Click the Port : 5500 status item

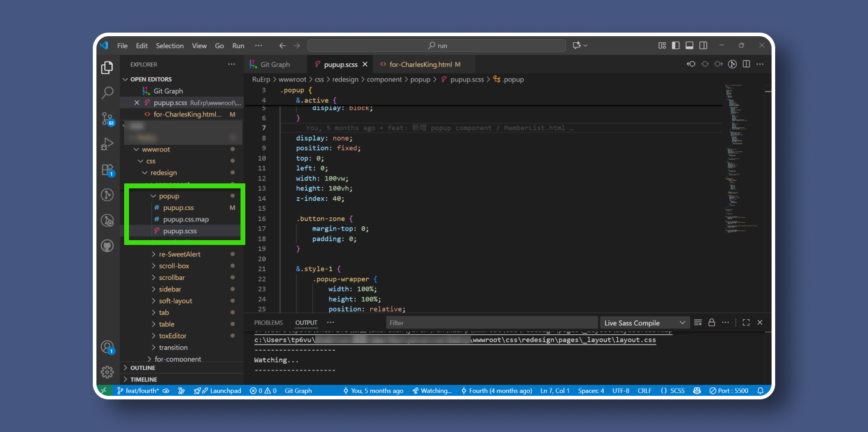[728, 391]
